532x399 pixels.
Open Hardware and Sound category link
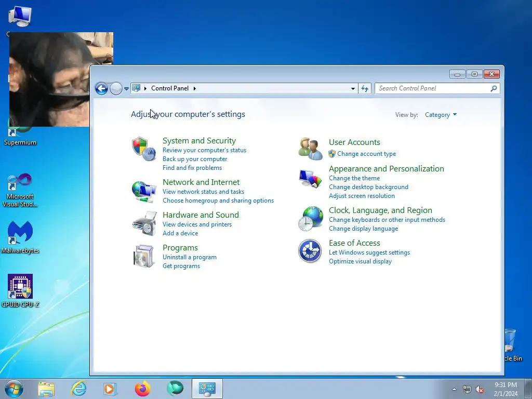point(201,215)
